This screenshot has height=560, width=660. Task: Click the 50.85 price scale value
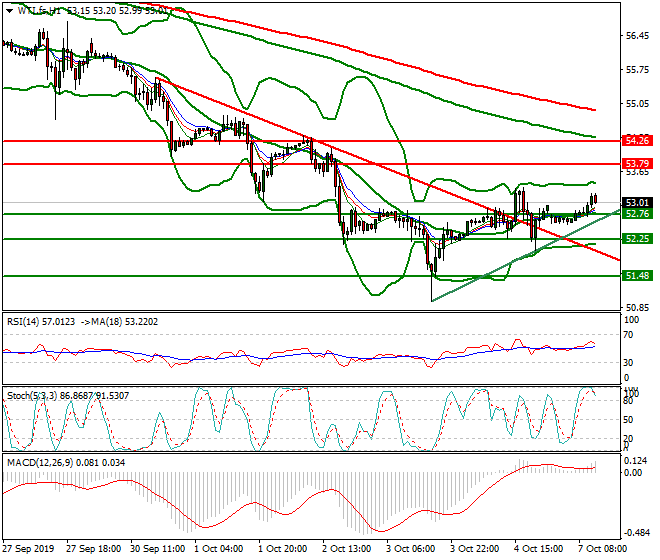637,307
